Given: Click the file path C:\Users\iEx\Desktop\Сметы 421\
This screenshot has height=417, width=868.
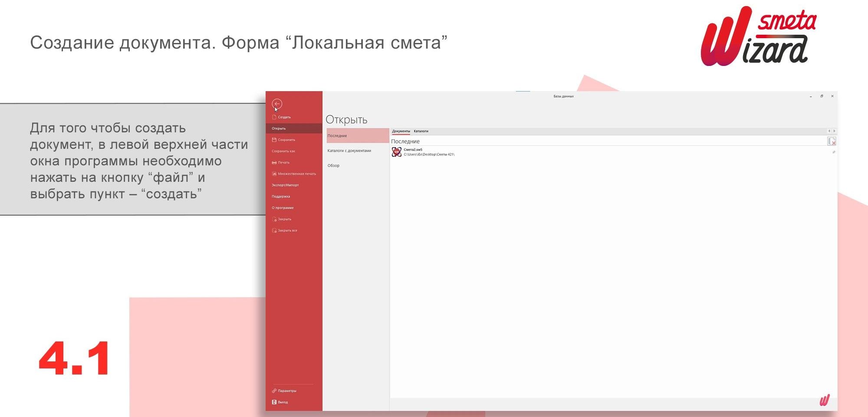Looking at the screenshot, I should [x=429, y=154].
